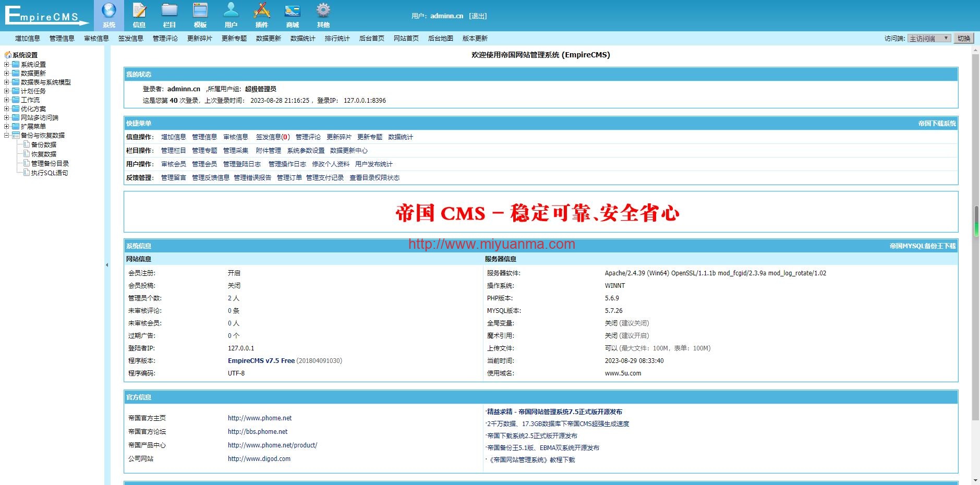Click 系统参数设置 in the quick menu
The height and width of the screenshot is (485, 980).
(x=306, y=151)
